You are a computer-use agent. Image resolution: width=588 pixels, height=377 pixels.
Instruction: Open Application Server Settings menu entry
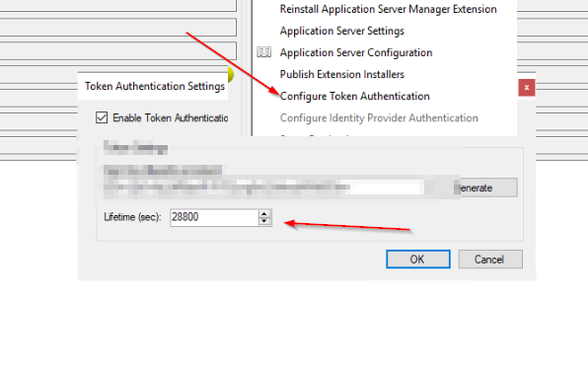[342, 31]
